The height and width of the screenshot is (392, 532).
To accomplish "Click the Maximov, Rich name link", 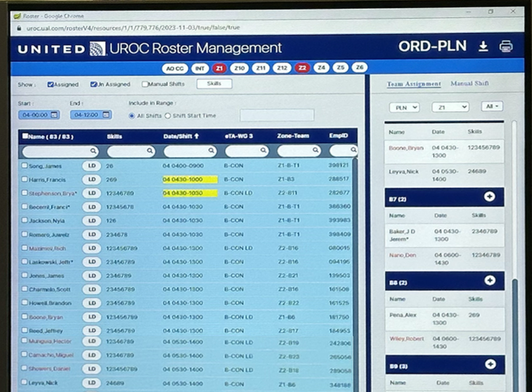I will (x=47, y=248).
